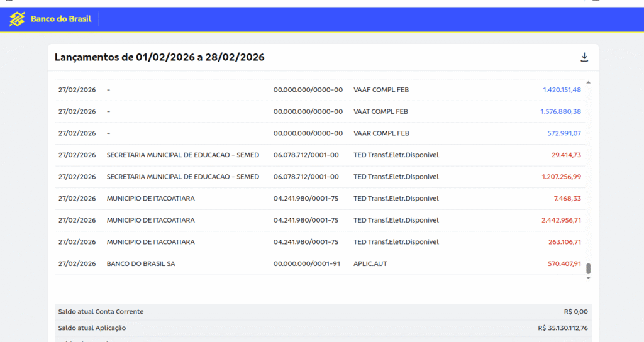Open the Banco do Brasil home link text
This screenshot has height=342, width=644.
click(61, 19)
